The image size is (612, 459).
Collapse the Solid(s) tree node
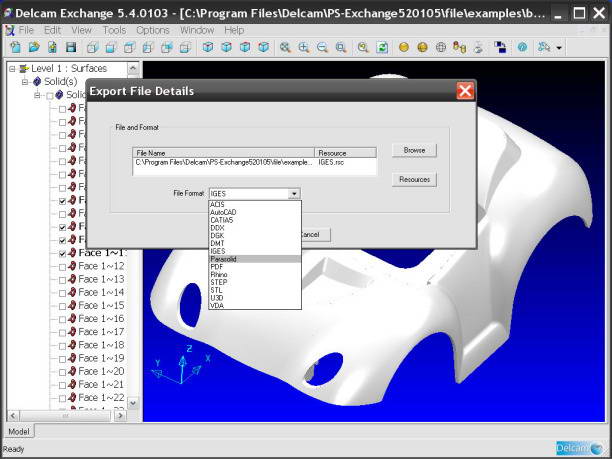point(25,82)
